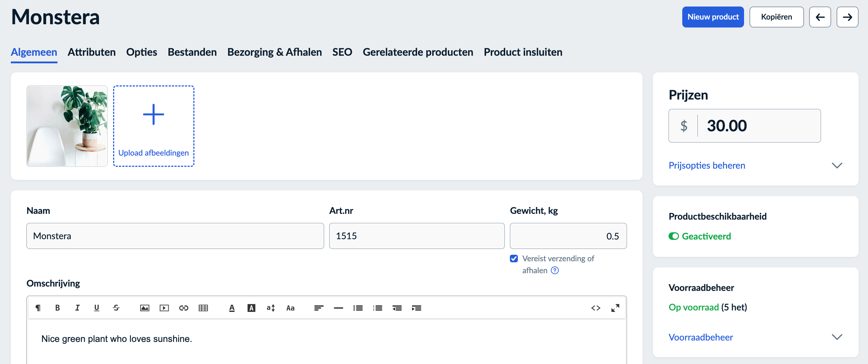Image resolution: width=868 pixels, height=364 pixels.
Task: Switch to Attributen tab
Action: coord(92,52)
